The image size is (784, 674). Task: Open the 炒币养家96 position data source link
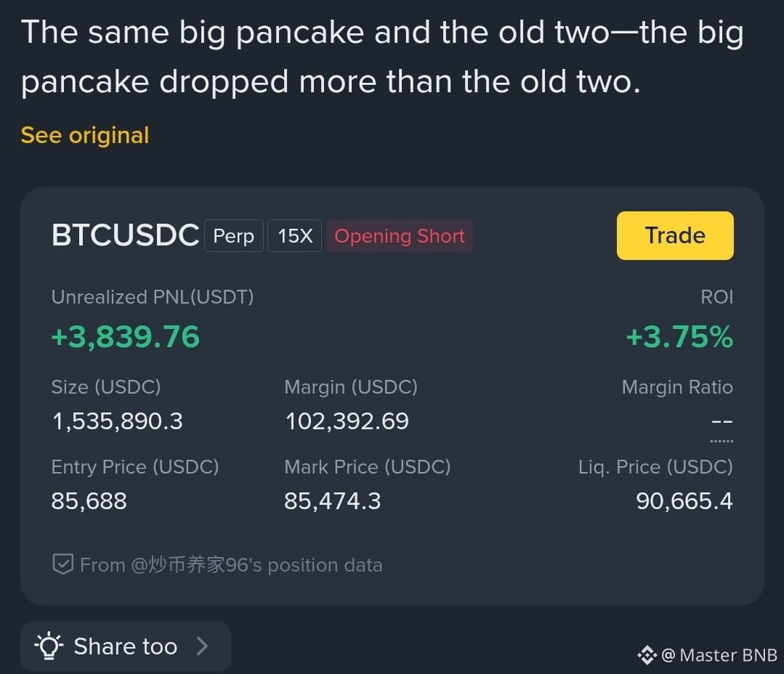[x=231, y=564]
